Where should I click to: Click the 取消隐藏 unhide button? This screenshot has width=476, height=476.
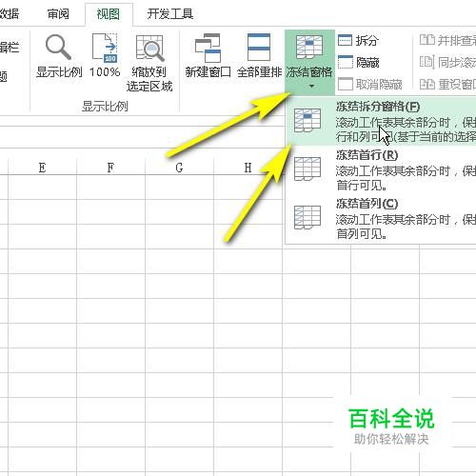(x=370, y=85)
